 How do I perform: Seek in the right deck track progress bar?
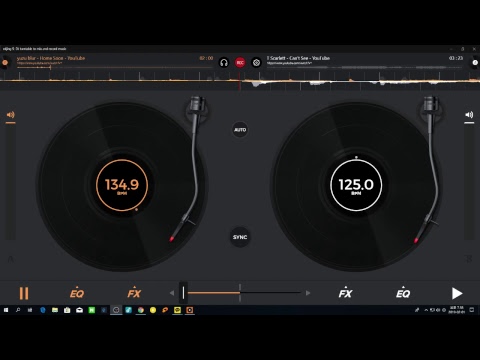365,67
